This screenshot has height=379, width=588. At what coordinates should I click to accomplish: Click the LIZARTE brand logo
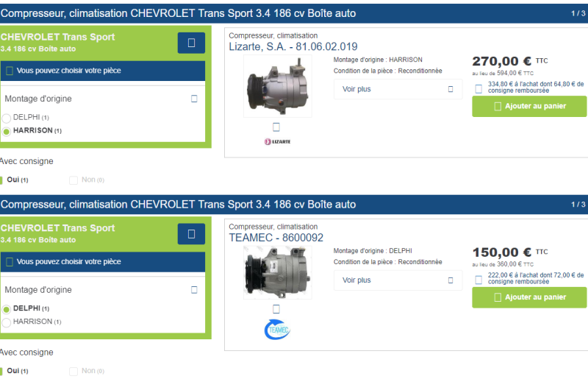277,141
